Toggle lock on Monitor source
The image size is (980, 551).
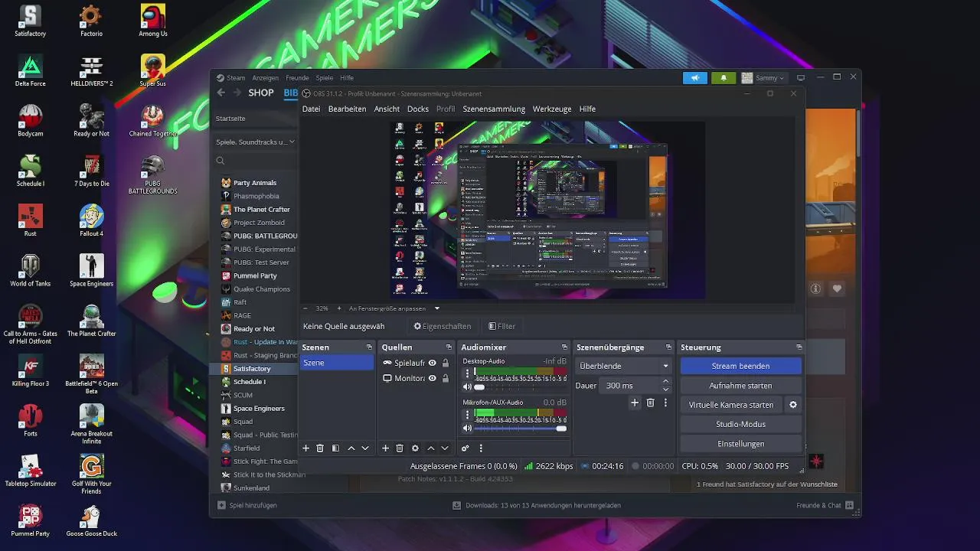[445, 378]
